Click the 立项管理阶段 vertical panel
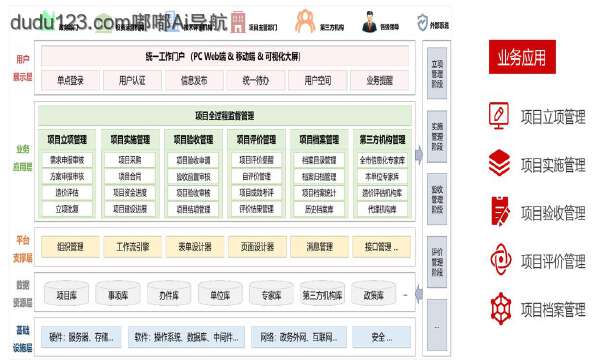 437,73
